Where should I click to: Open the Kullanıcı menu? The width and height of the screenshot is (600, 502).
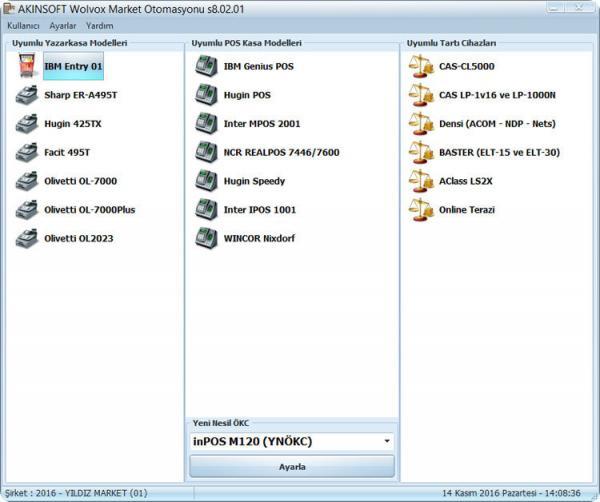(x=23, y=26)
